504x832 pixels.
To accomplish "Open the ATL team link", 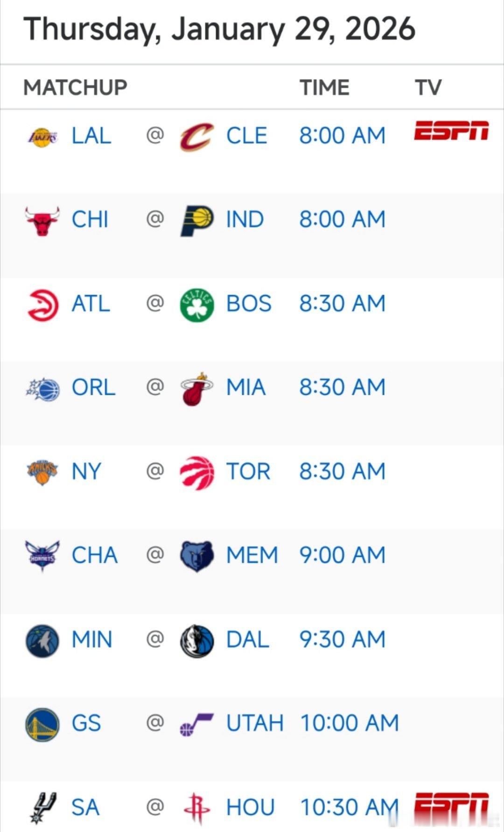I will 91,304.
